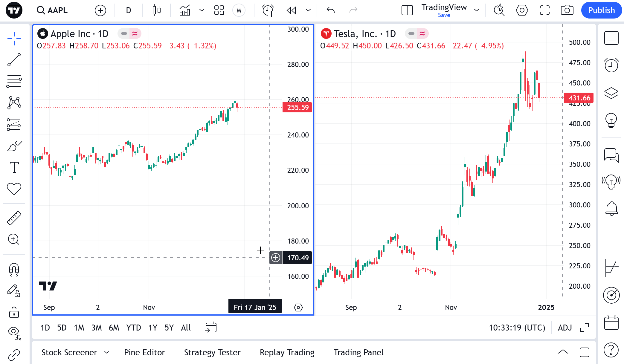Open bar replay rewind button
624x364 pixels.
pos(291,10)
